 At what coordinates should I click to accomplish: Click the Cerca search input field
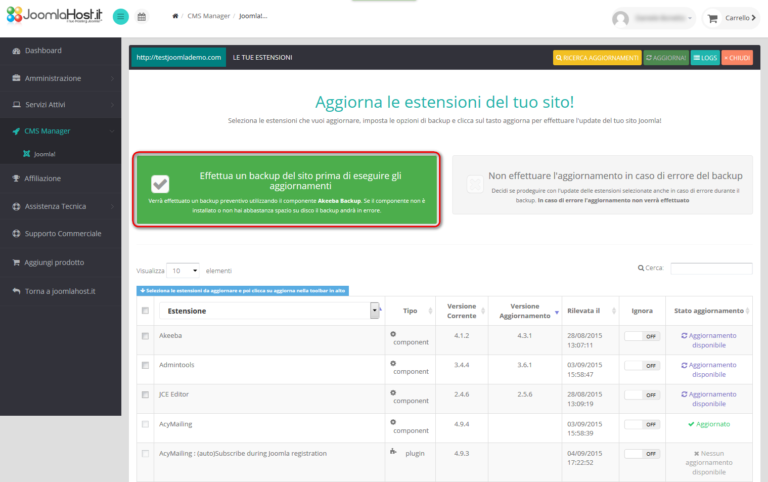[x=710, y=268]
